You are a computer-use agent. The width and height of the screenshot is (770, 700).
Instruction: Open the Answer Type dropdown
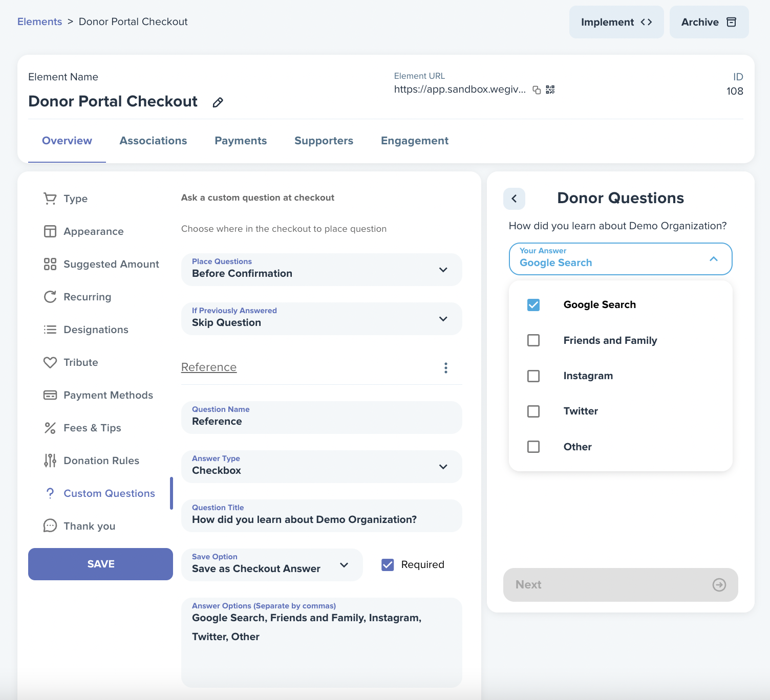[322, 467]
